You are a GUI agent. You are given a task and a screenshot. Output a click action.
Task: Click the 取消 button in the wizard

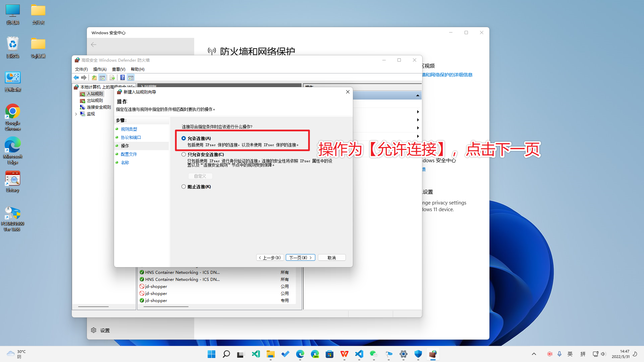(332, 258)
